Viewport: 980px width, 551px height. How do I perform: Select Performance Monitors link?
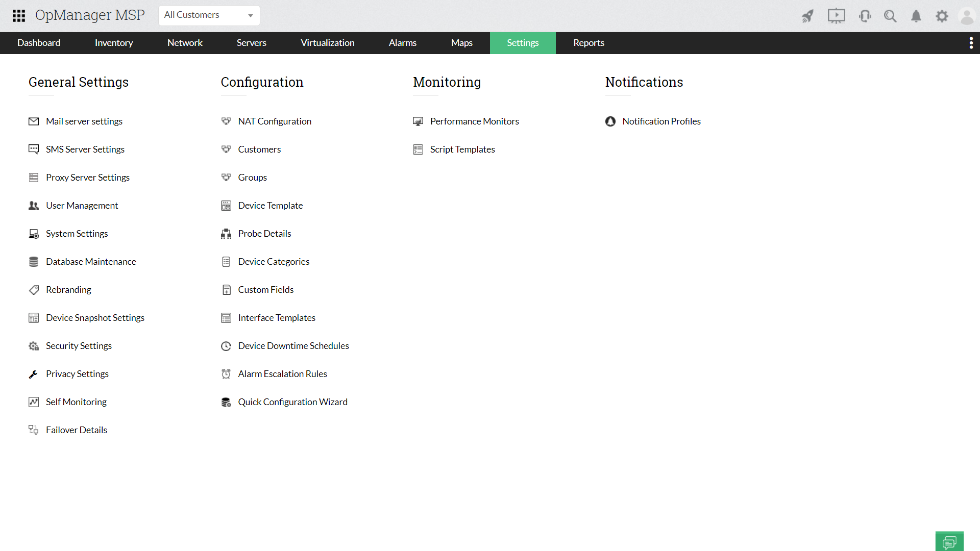[x=474, y=121]
